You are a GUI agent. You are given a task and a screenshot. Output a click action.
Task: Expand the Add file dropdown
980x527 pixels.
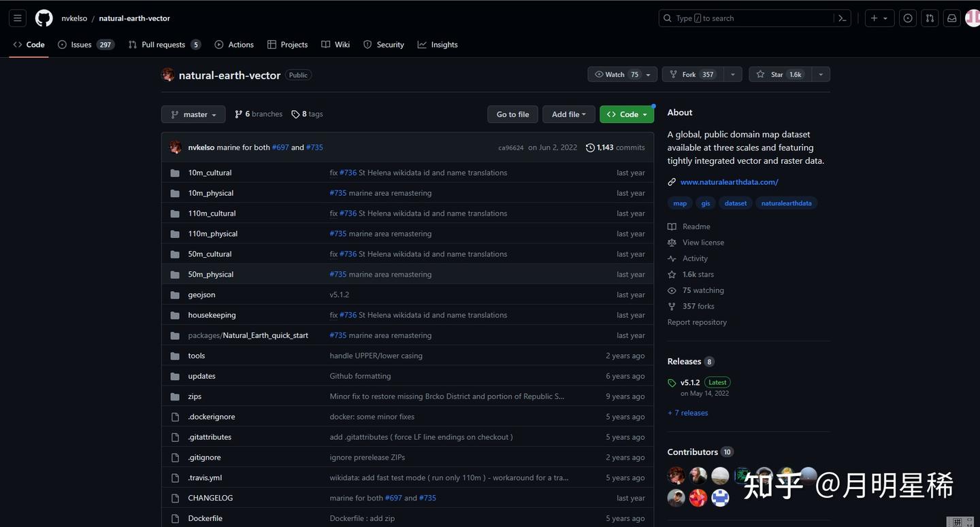point(569,114)
